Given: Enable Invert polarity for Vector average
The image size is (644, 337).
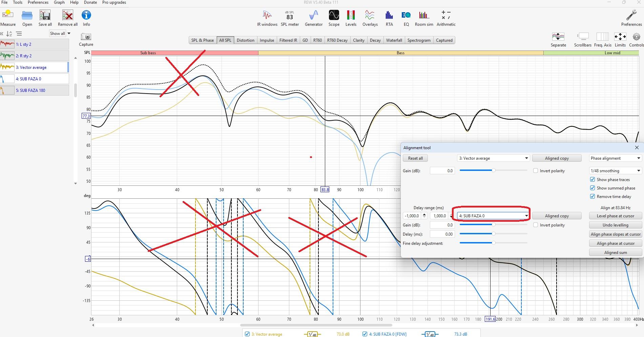Looking at the screenshot, I should (x=536, y=171).
